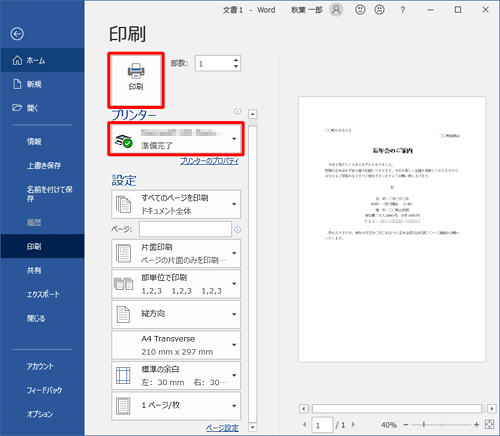Open the A4 Transverse paper size dropdown
The width and height of the screenshot is (500, 436).
(x=176, y=345)
